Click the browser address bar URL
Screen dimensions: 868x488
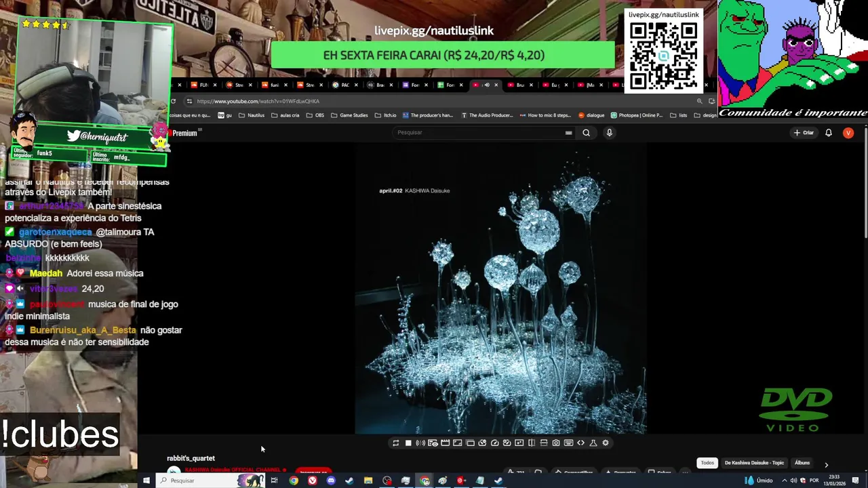coord(258,101)
